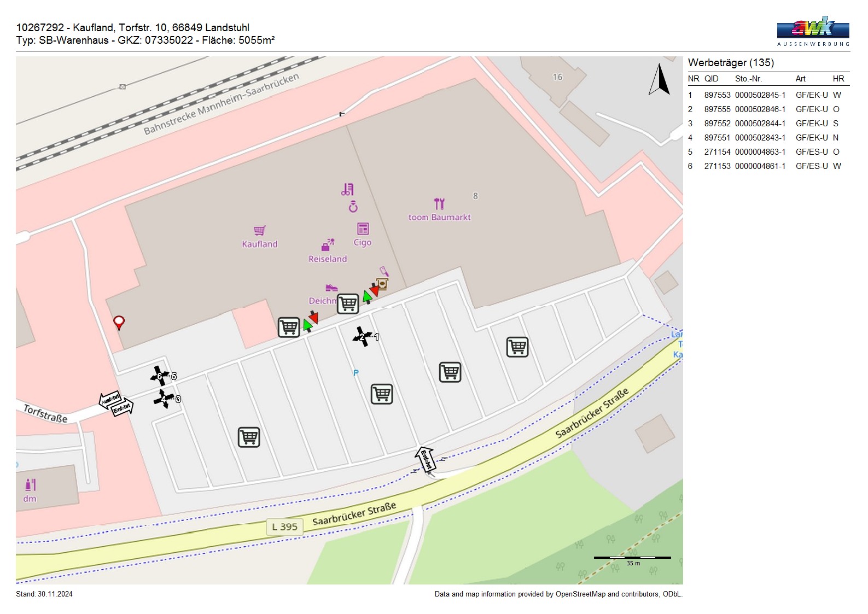
Task: Click the brown ATM icon
Action: [x=382, y=284]
